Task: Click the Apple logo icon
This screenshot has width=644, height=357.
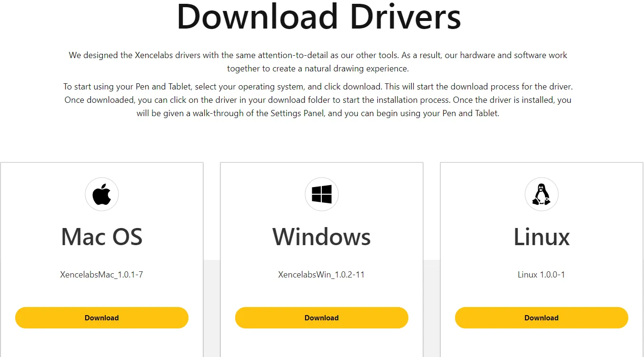Action: coord(102,194)
